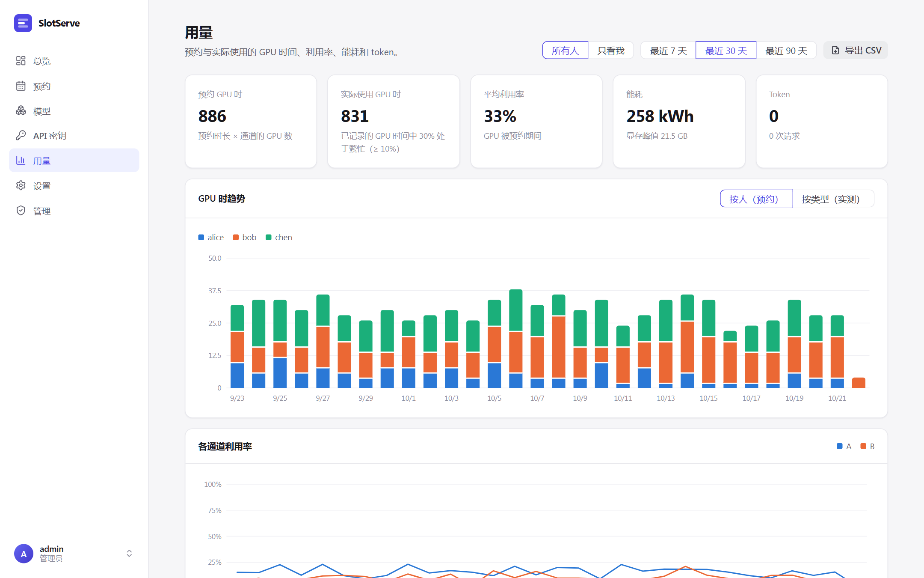Open the API 密钥 key icon
The width and height of the screenshot is (924, 578).
21,136
